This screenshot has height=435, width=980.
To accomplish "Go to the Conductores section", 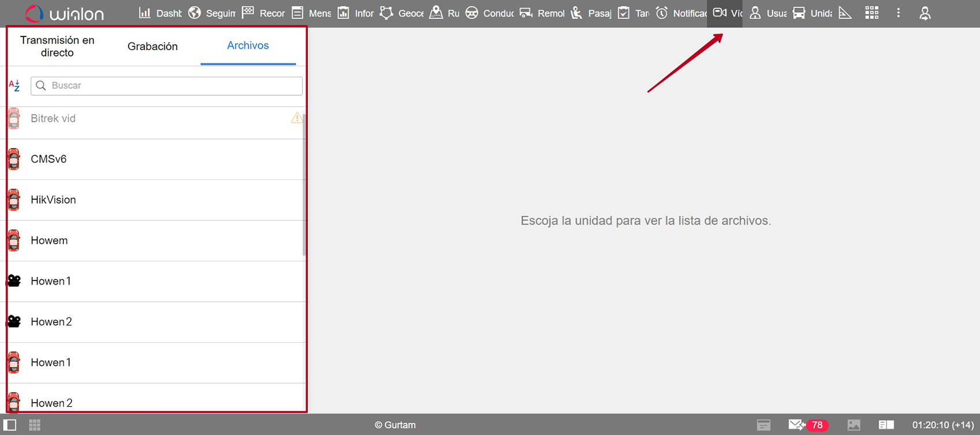I will click(x=489, y=13).
